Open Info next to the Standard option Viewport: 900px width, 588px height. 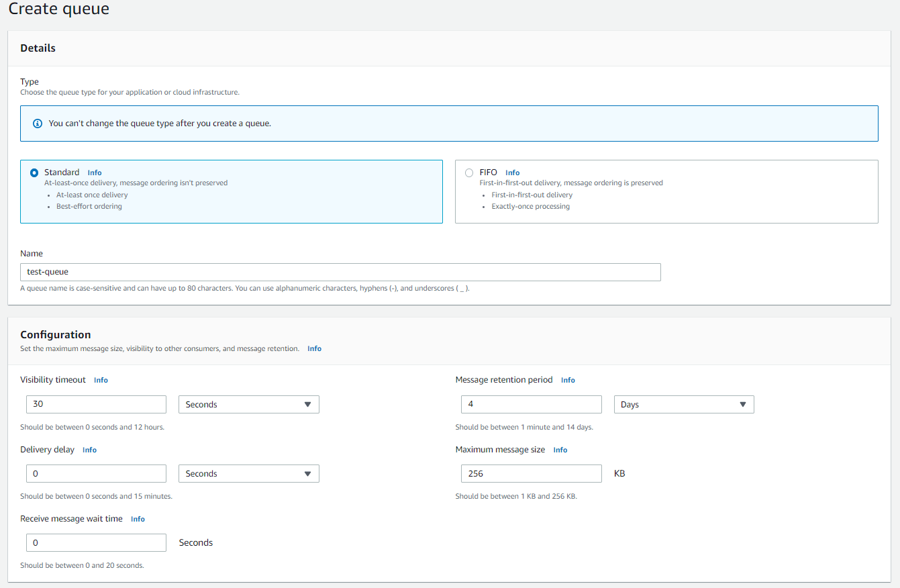point(94,173)
